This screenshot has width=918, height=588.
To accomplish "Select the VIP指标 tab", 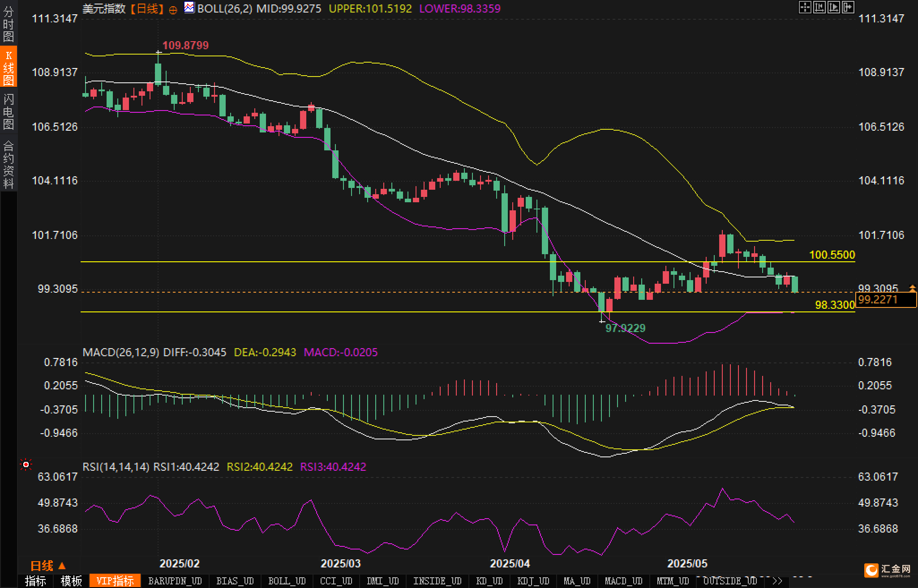I will coord(115,581).
